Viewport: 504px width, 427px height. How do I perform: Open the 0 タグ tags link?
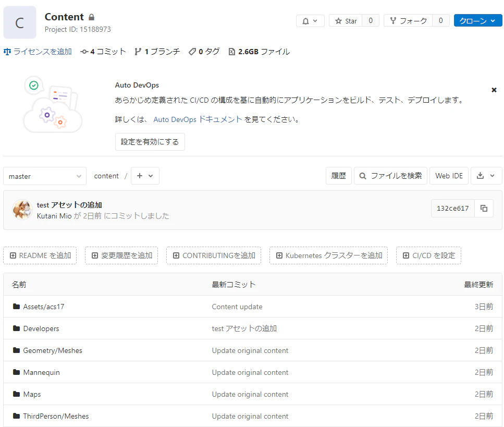[x=204, y=52]
